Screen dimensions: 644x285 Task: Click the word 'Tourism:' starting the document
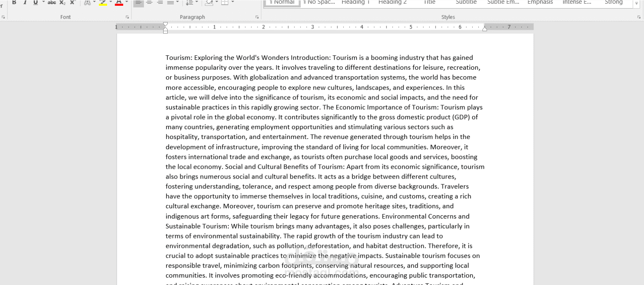pos(179,58)
